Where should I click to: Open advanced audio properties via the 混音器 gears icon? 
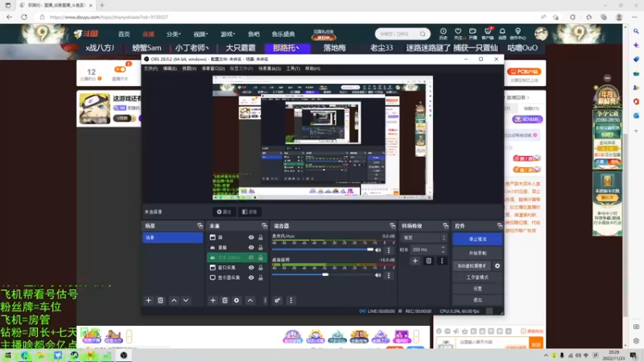click(x=277, y=300)
